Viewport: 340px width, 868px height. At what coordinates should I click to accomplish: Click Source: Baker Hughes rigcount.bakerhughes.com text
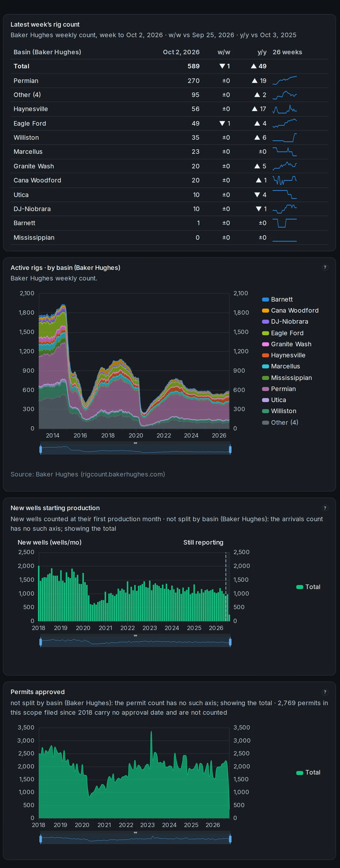click(88, 474)
